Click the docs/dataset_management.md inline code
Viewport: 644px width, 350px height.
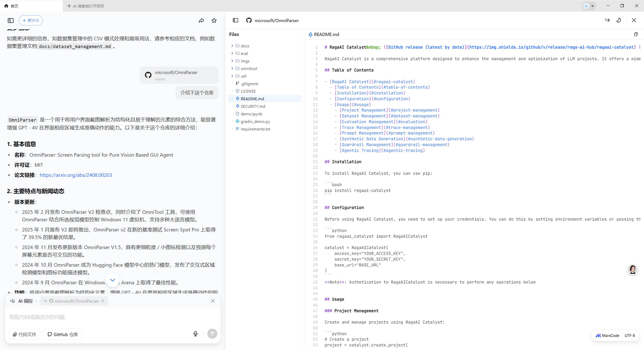75,46
